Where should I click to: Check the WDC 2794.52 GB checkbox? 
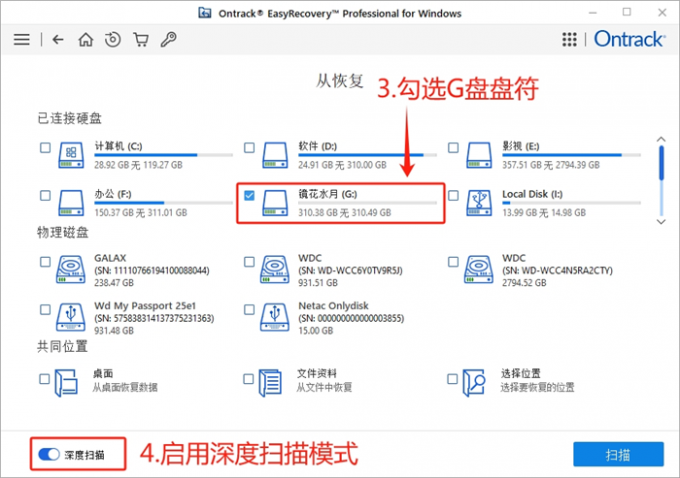tap(453, 262)
